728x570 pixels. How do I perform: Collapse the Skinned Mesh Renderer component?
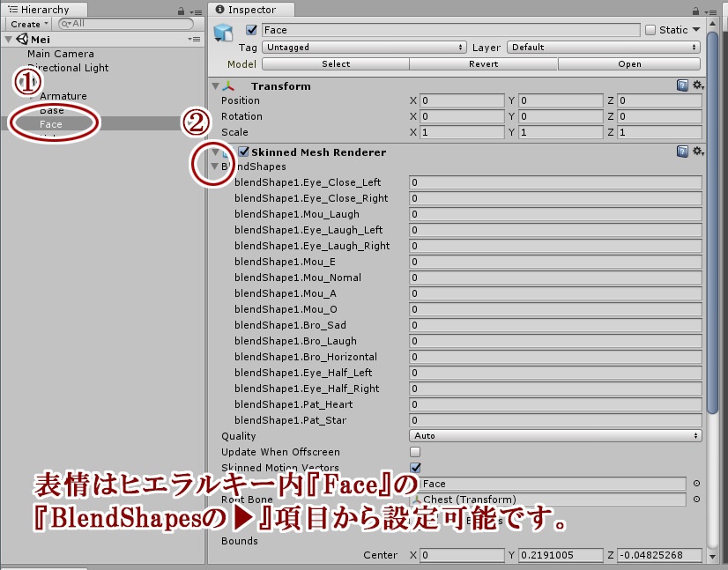[x=215, y=152]
